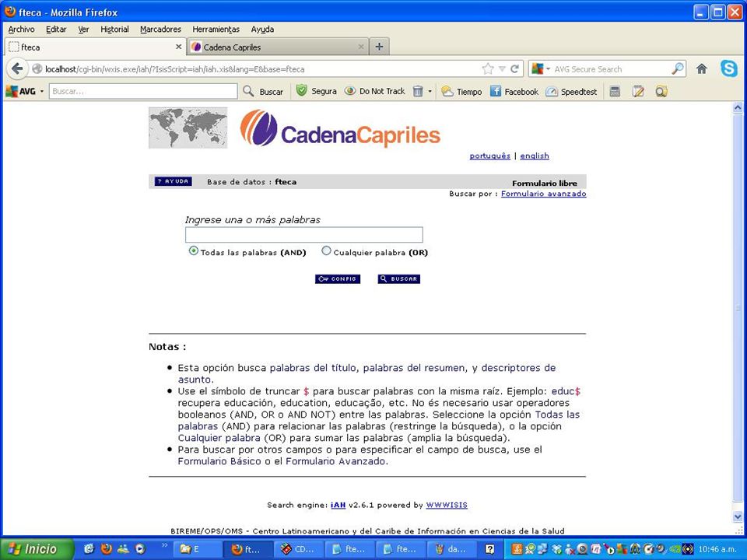The height and width of the screenshot is (560, 747).
Task: Click the AVG logo in the toolbar
Action: click(x=20, y=91)
